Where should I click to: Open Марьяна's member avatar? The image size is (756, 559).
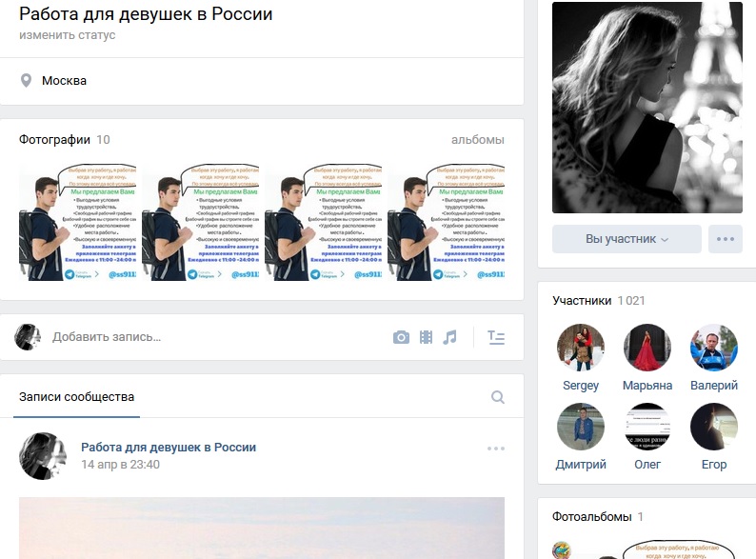point(647,348)
